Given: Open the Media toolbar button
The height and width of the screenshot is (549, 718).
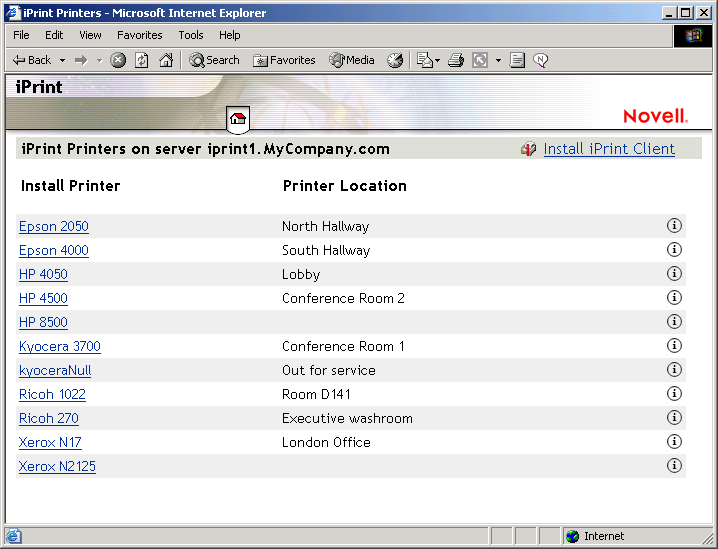Looking at the screenshot, I should [x=352, y=60].
